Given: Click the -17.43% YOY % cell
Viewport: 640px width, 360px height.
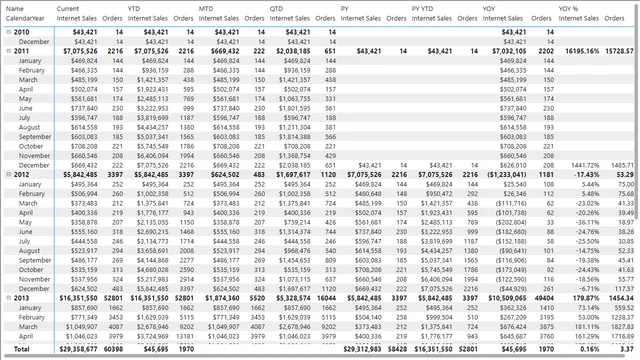Looking at the screenshot, I should 587,174.
